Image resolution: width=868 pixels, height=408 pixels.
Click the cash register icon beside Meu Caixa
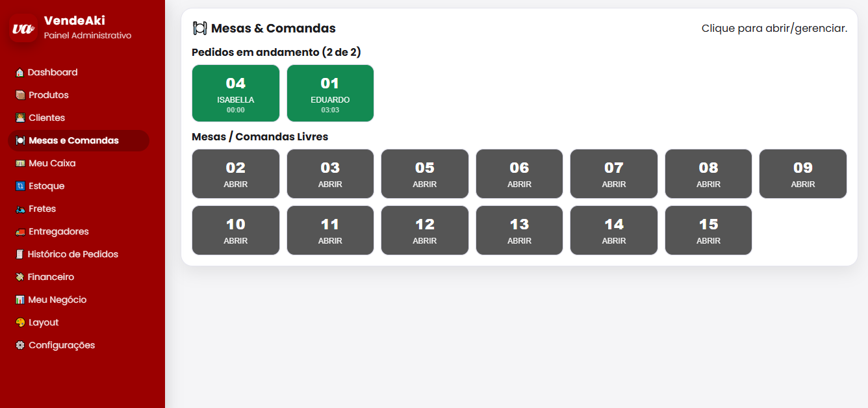click(20, 164)
